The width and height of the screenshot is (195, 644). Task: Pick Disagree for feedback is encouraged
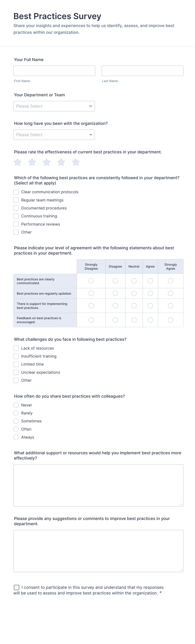115,320
